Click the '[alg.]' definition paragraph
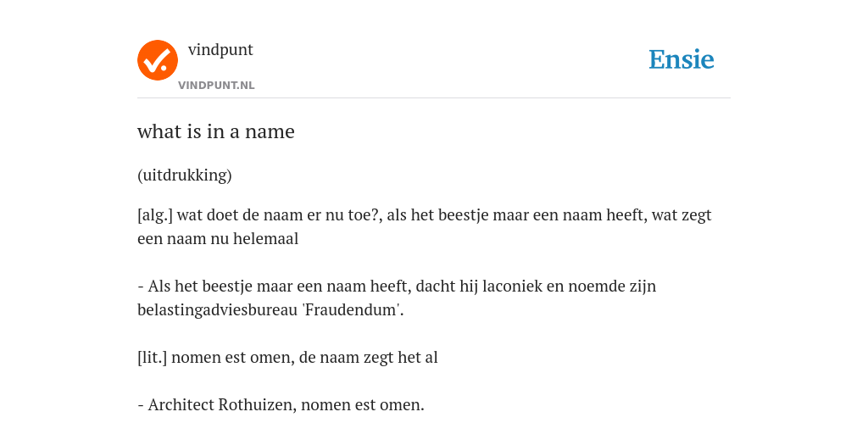Viewport: 868px width, 434px height. 425,227
